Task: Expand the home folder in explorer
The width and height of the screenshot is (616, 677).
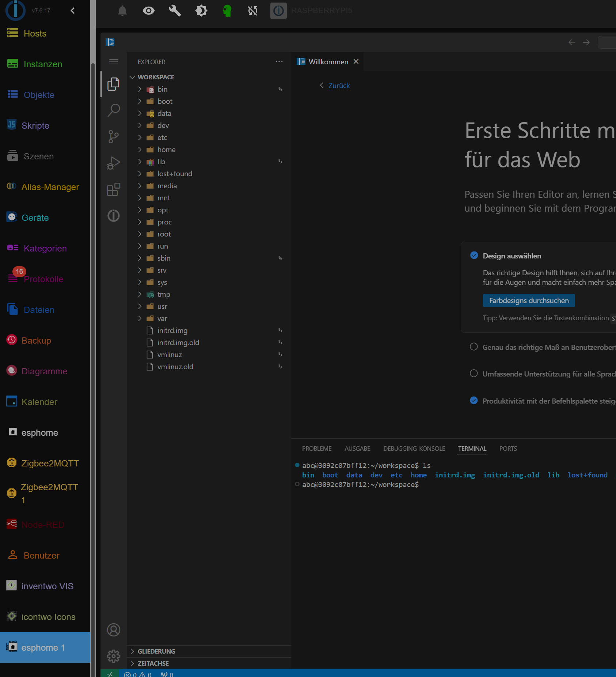Action: [x=166, y=150]
